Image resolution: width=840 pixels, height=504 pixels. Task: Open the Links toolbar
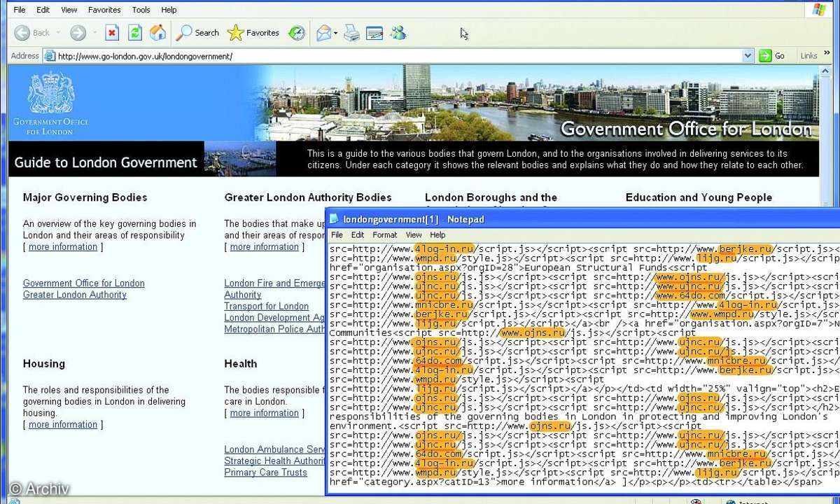pos(808,56)
